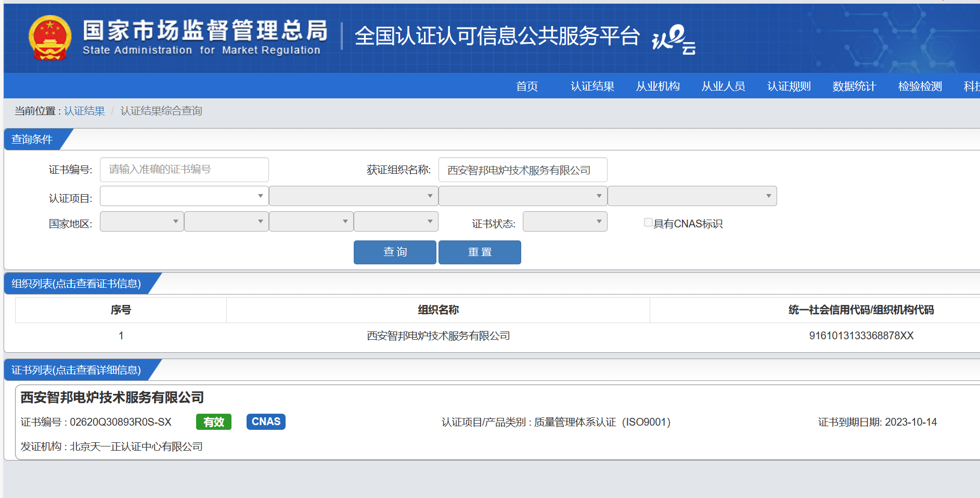Click the green 有效 status badge

pyautogui.click(x=214, y=422)
